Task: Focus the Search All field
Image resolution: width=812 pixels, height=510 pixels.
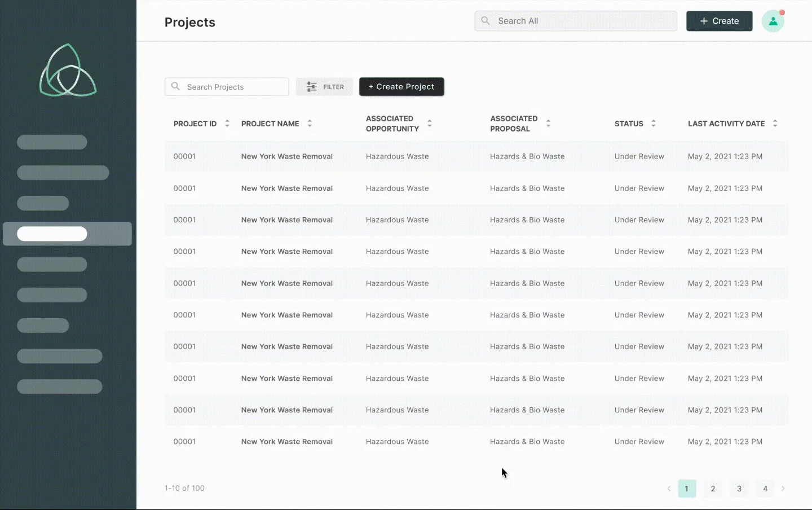Action: tap(576, 21)
